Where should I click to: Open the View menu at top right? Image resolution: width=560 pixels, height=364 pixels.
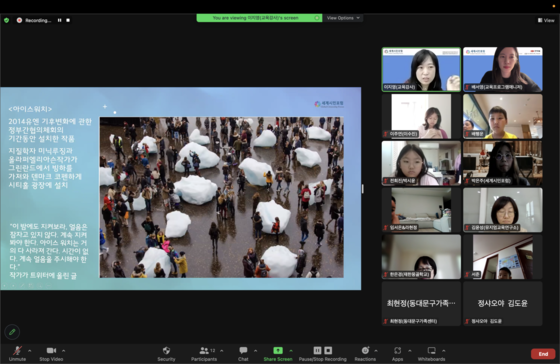point(546,20)
